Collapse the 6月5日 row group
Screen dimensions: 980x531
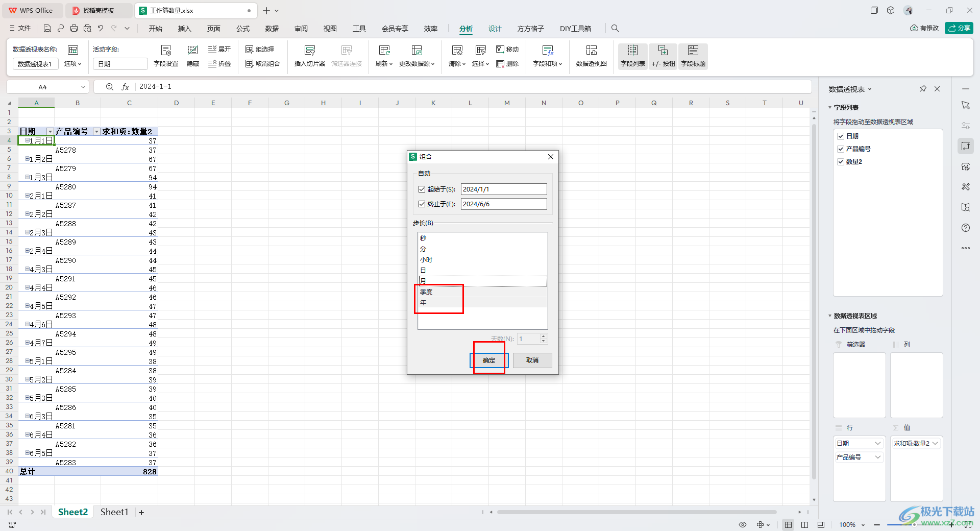[27, 453]
